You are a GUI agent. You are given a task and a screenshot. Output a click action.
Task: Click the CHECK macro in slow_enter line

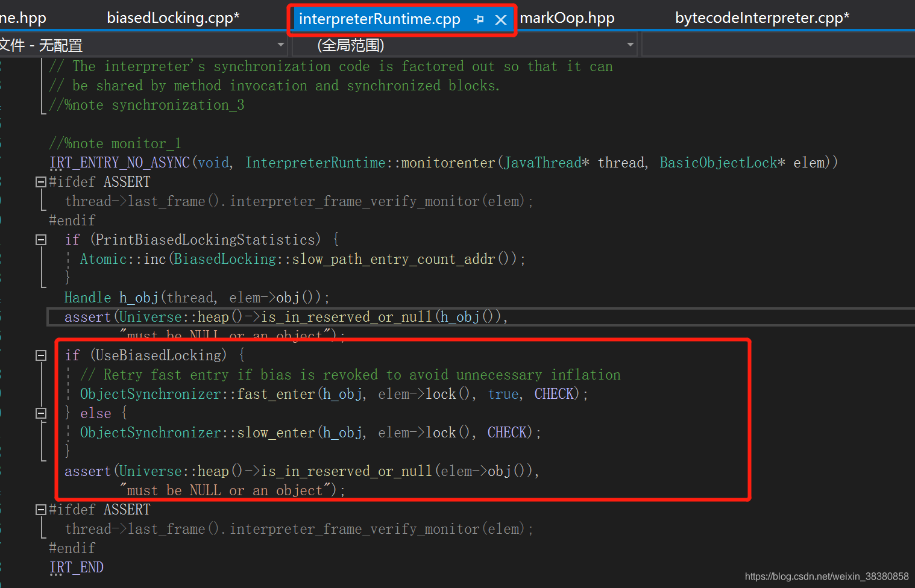click(x=507, y=433)
